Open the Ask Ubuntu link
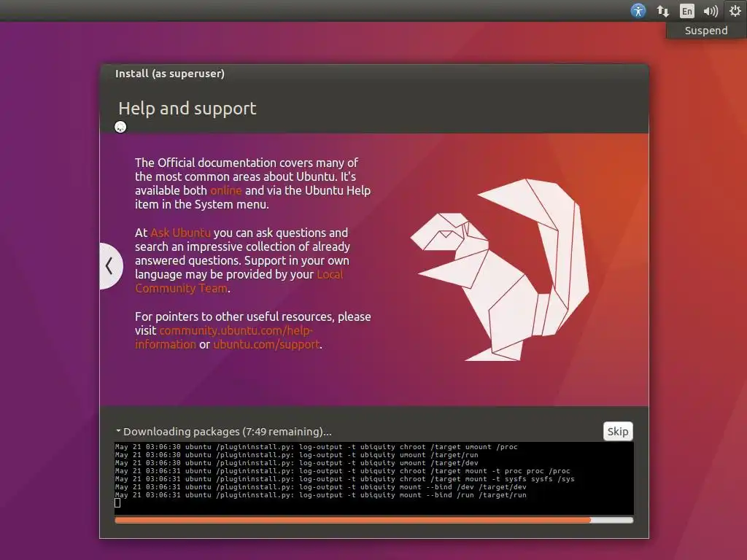 (x=181, y=233)
